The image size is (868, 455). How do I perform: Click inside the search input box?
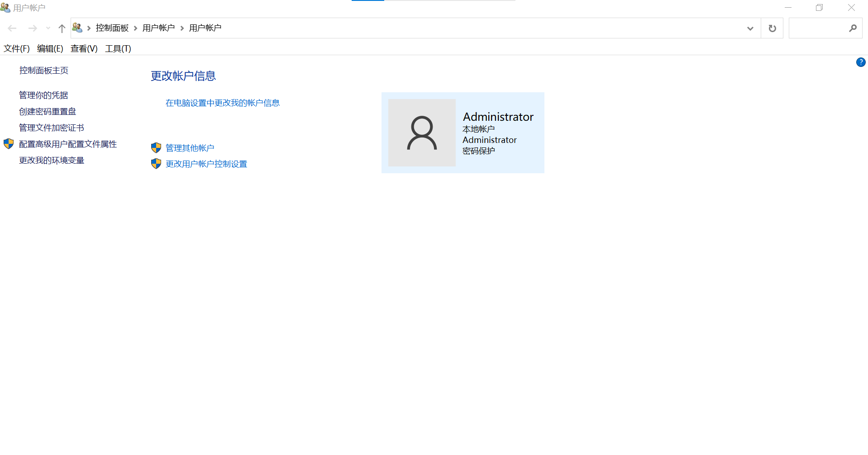[x=817, y=28]
